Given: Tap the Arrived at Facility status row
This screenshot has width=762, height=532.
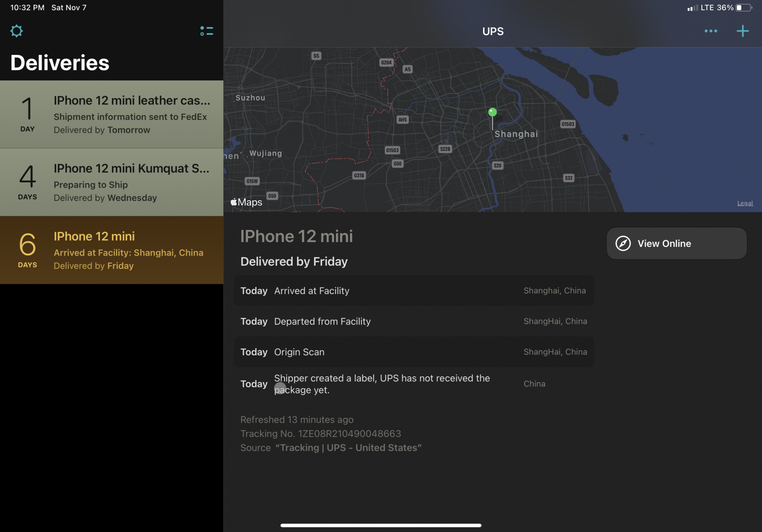Looking at the screenshot, I should pos(413,291).
